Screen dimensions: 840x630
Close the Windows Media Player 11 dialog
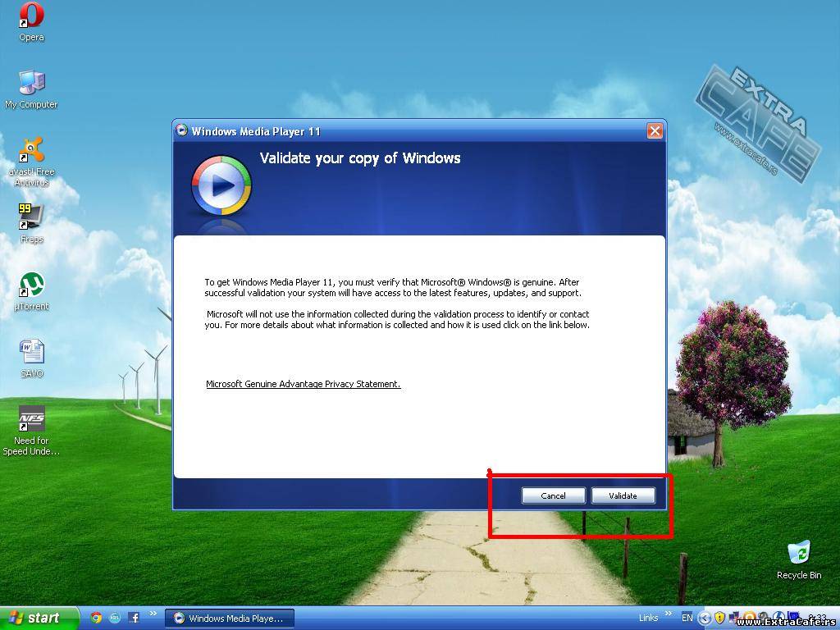[x=655, y=130]
